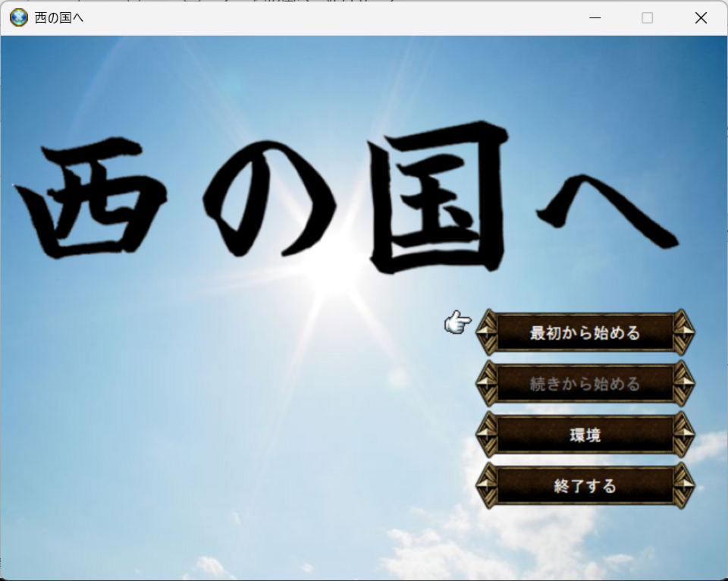The width and height of the screenshot is (728, 581).
Task: Select the greyed-out 続きから始める option
Action: 585,384
